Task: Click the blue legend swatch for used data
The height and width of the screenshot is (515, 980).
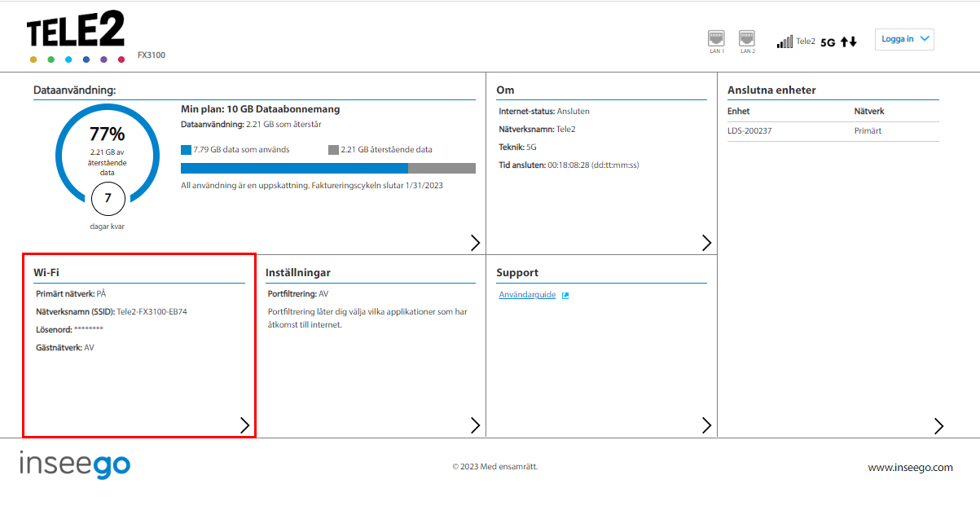Action: point(186,150)
